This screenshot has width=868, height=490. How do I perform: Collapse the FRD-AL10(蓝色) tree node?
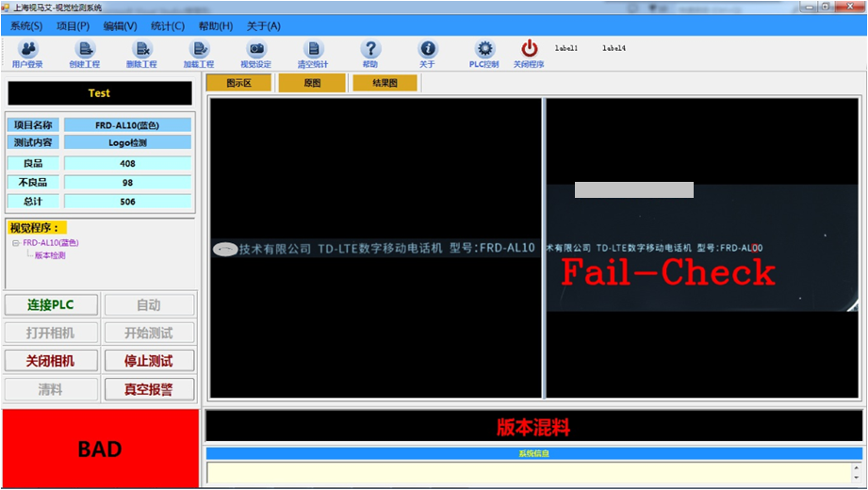16,243
